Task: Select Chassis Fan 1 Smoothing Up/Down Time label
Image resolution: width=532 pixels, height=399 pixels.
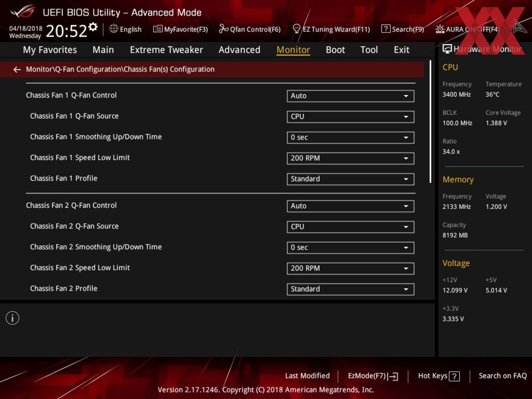Action: coord(96,137)
